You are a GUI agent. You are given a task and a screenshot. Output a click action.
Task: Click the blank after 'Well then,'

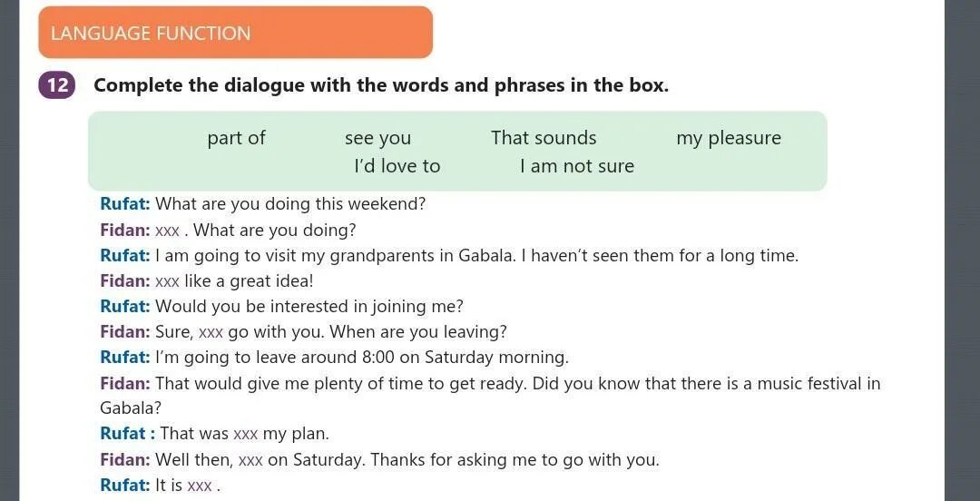(x=250, y=460)
